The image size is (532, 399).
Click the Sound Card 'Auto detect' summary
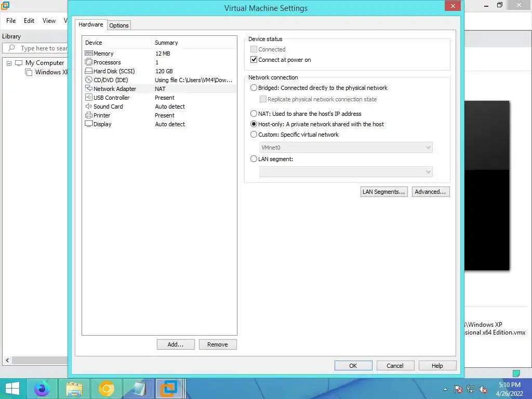[170, 106]
